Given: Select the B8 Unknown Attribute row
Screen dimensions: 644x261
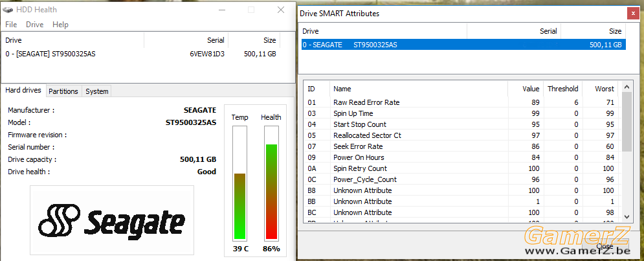Looking at the screenshot, I should pos(463,190).
